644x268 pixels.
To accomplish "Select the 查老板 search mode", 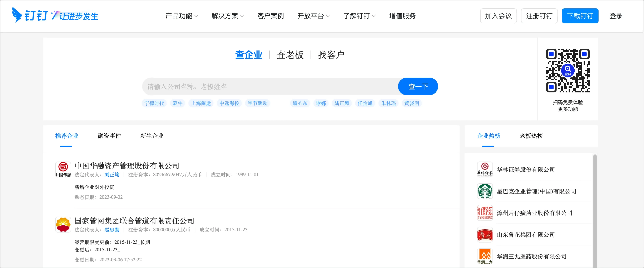I will [x=290, y=55].
